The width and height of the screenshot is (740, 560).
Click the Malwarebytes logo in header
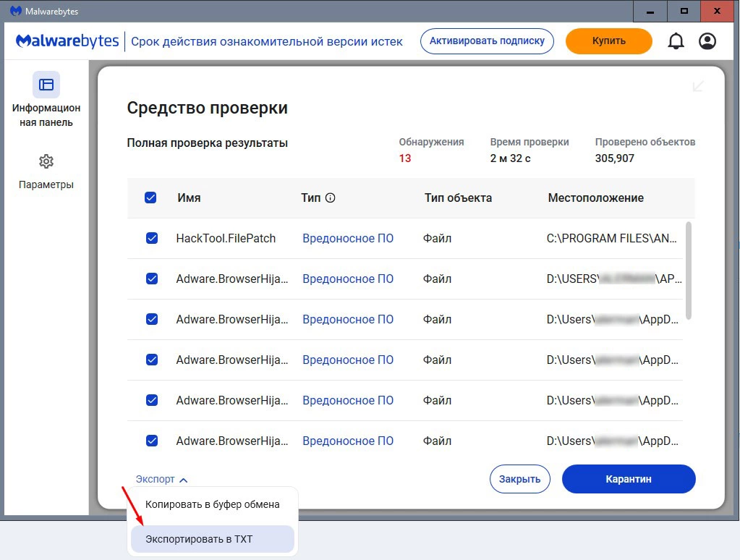tap(67, 41)
